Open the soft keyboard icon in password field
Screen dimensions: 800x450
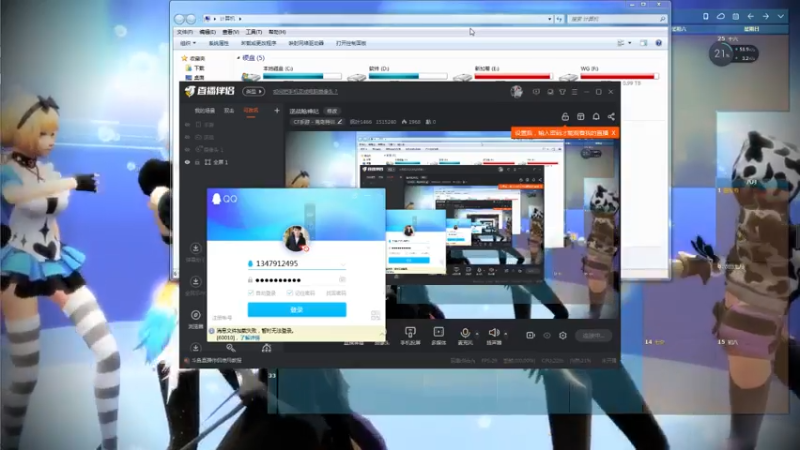(342, 280)
